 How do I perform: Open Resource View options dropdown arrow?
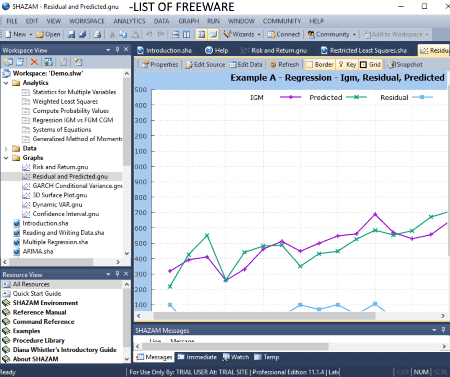click(108, 274)
